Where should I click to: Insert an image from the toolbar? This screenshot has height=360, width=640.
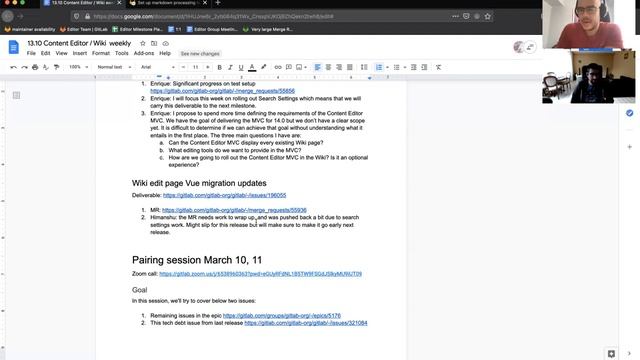coord(299,67)
